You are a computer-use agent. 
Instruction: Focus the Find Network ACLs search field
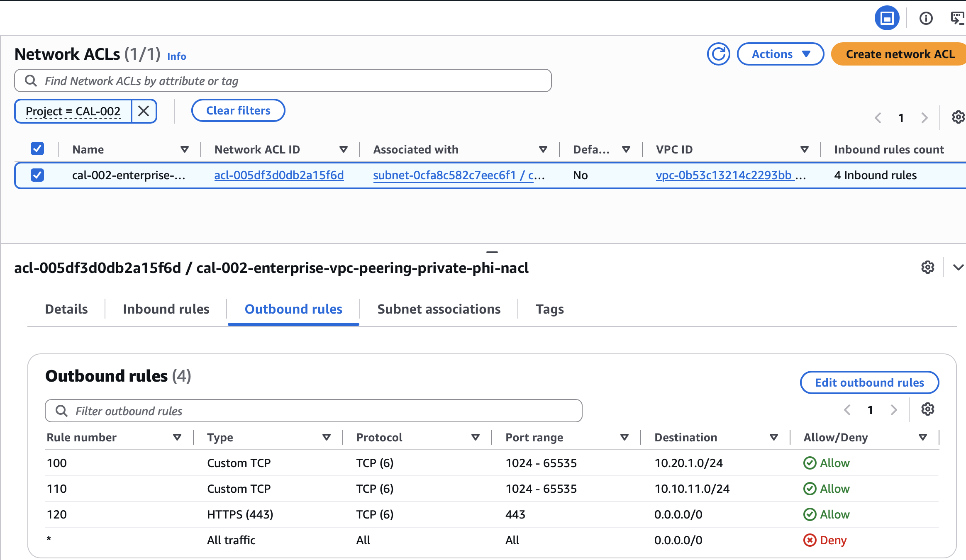283,80
